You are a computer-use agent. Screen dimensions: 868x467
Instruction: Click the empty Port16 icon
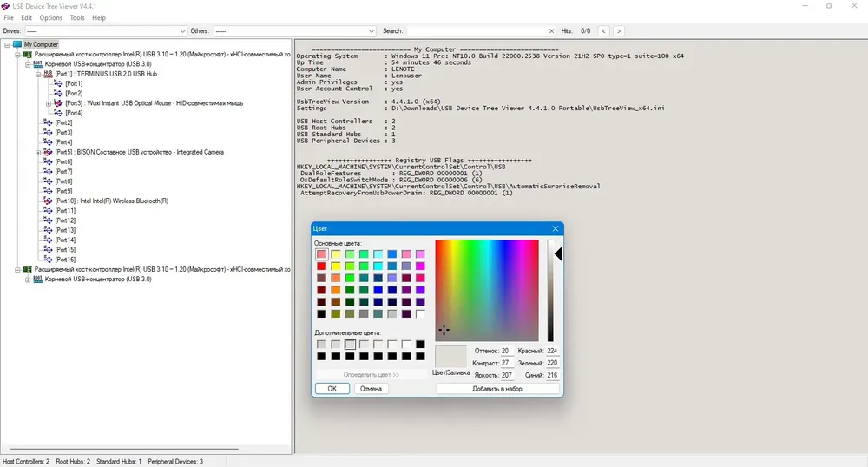48,260
